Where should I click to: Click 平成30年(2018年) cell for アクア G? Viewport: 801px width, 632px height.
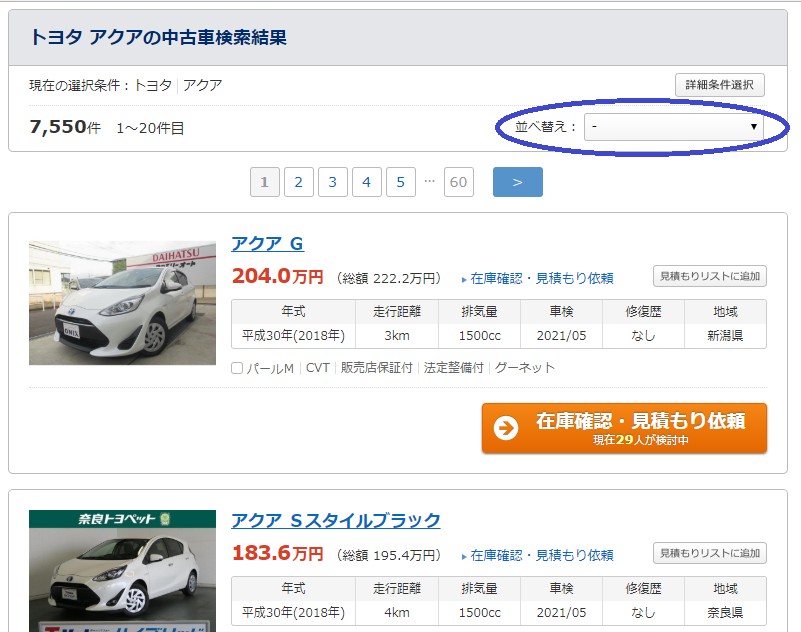(293, 336)
